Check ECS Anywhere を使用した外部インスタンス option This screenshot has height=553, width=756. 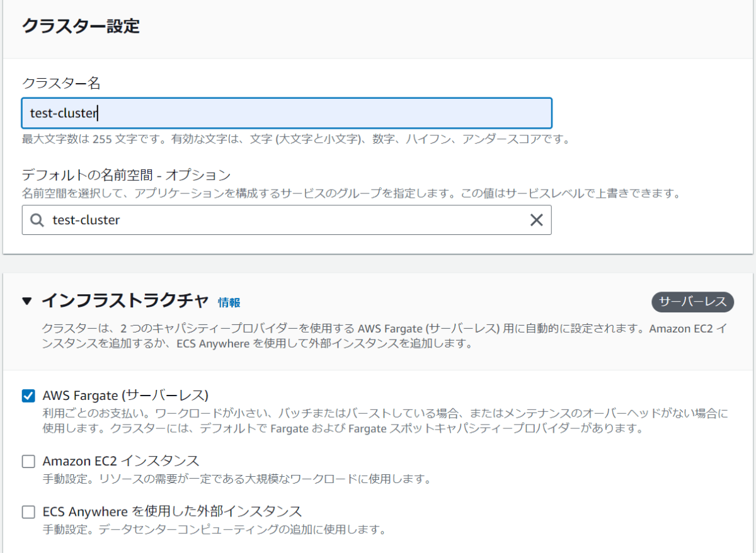(x=28, y=511)
